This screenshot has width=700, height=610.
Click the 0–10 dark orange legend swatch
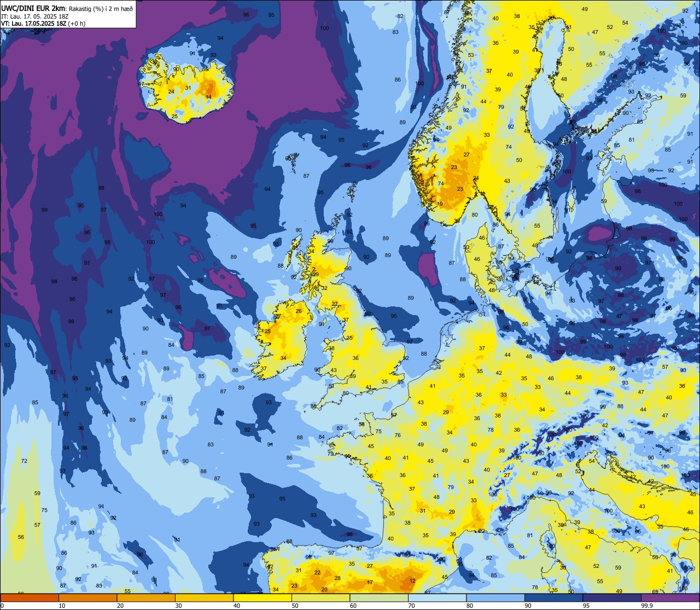tap(30, 598)
